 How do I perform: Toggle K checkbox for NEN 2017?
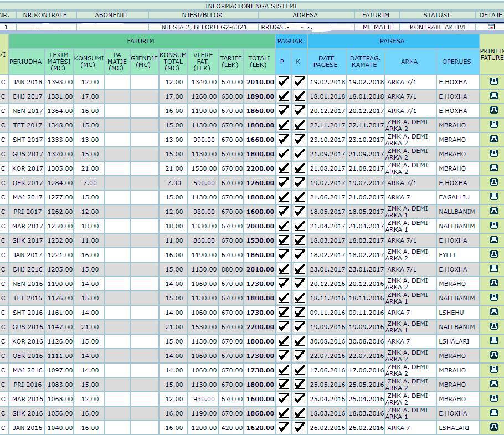(300, 110)
